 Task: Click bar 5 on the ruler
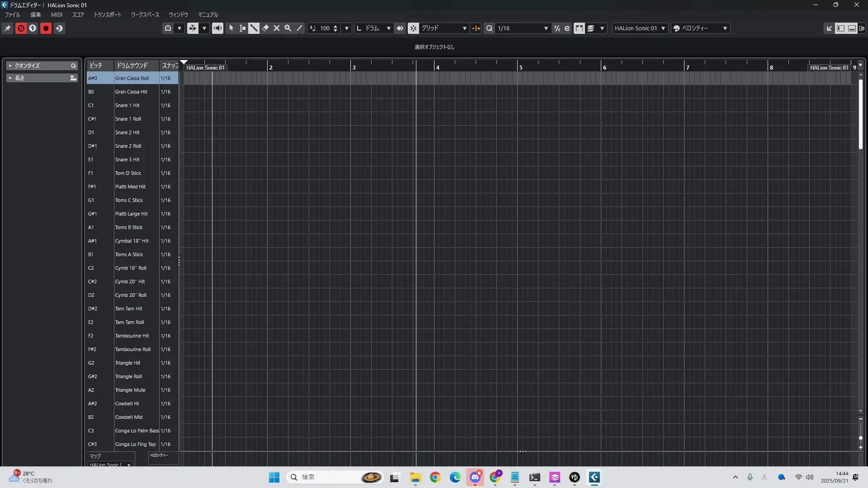point(521,67)
